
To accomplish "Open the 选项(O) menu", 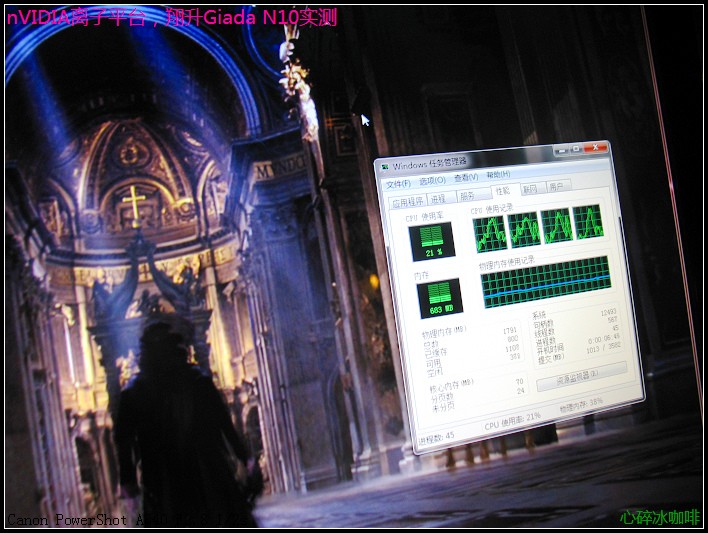I will point(432,181).
